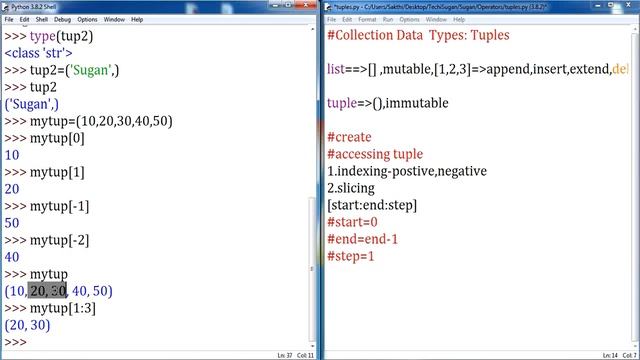Click the empty shell prompt on the last line
The height and width of the screenshot is (360, 640).
tap(16, 342)
